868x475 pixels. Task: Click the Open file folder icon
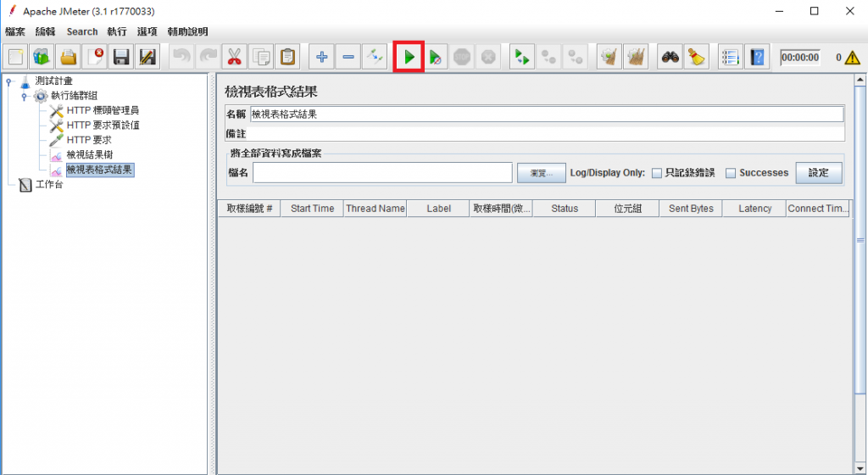pos(68,57)
